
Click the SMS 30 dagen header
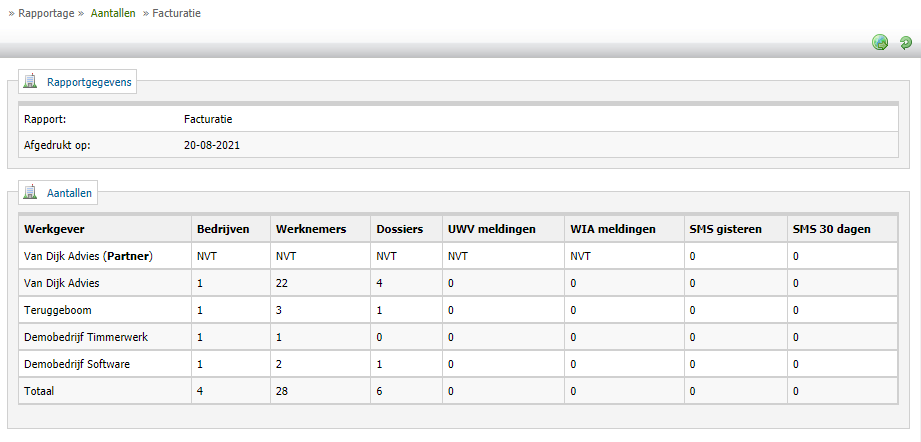(831, 229)
